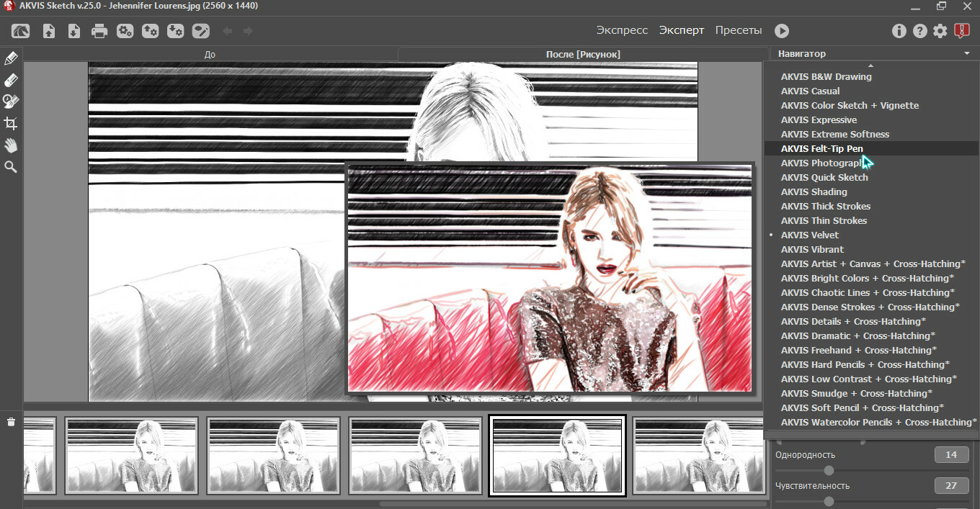Show the После [Рисунок] tab
This screenshot has height=509, width=980.
point(583,54)
